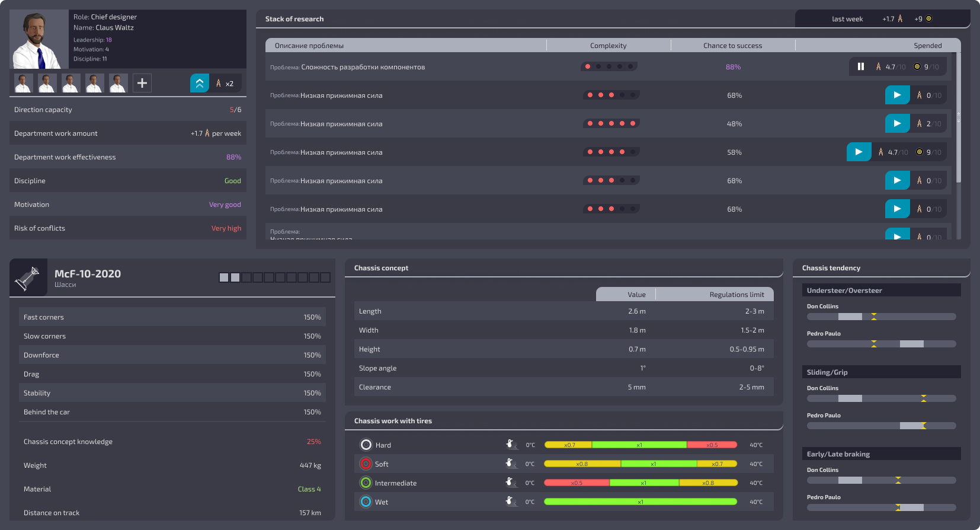Start the first 68% chance research item
This screenshot has width=980, height=530.
[x=897, y=95]
